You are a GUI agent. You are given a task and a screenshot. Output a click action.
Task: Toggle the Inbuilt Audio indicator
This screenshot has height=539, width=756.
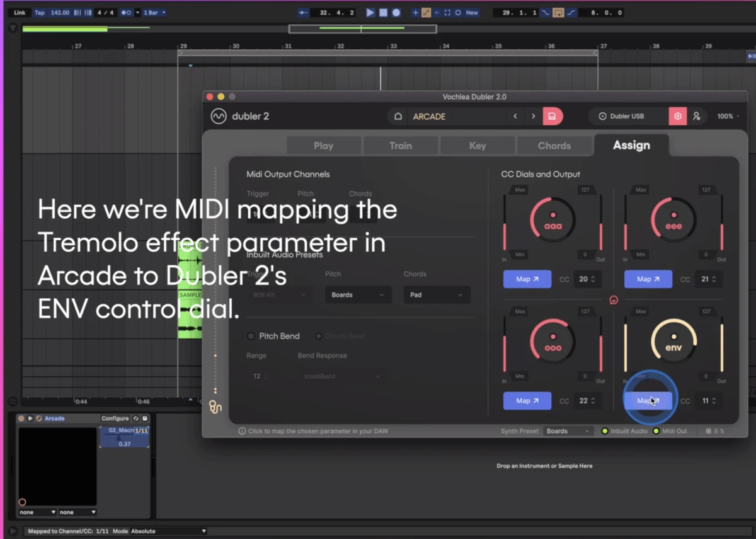tap(605, 431)
